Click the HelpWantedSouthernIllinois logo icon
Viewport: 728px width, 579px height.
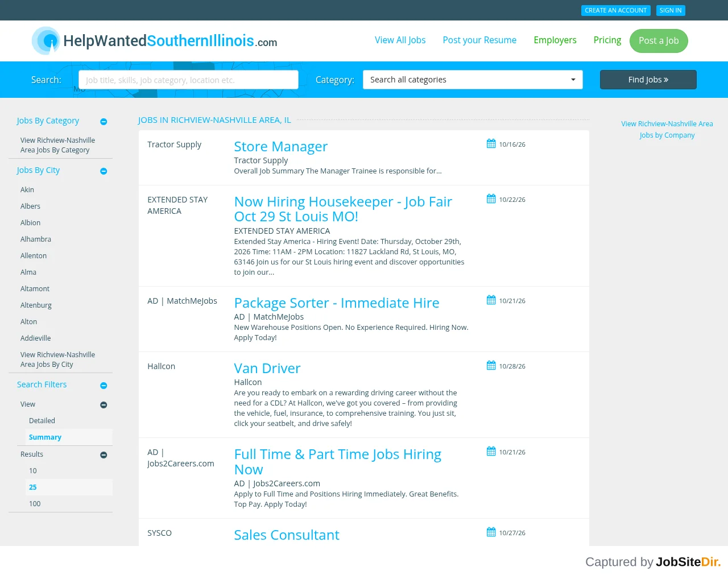(x=46, y=41)
